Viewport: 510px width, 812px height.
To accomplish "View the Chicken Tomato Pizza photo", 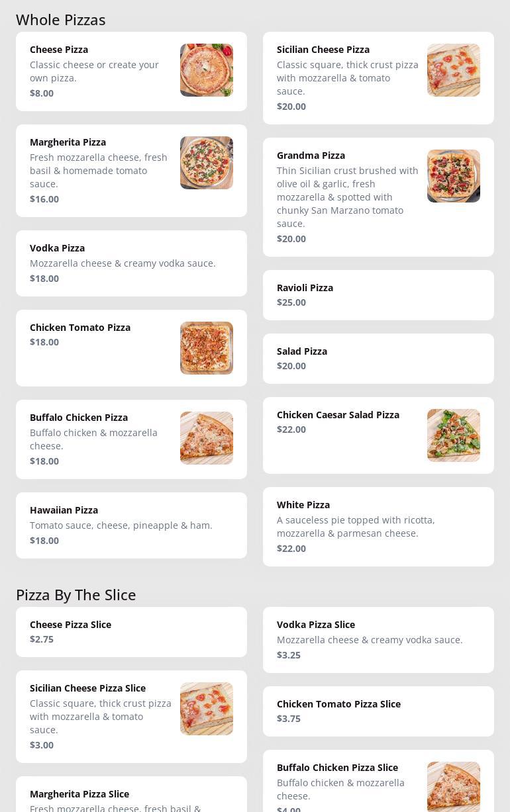I will pyautogui.click(x=207, y=348).
